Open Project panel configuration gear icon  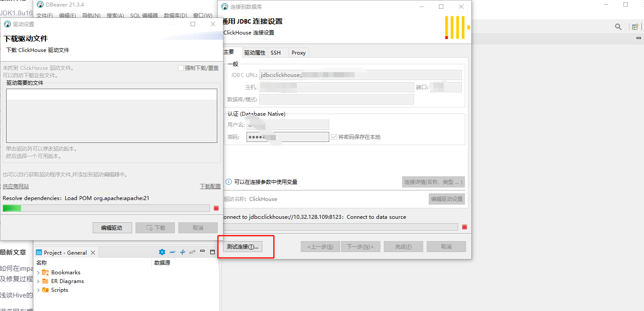coord(162,252)
